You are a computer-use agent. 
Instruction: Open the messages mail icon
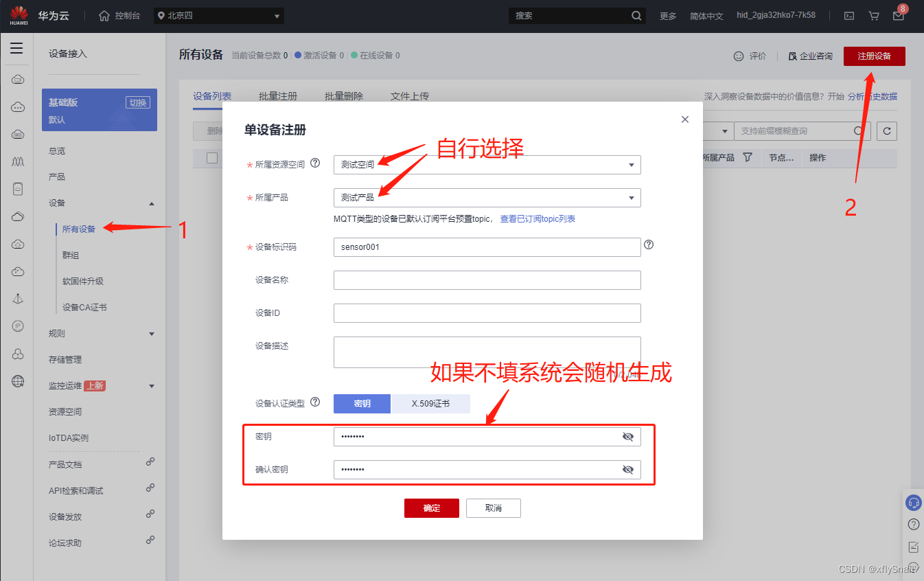899,15
